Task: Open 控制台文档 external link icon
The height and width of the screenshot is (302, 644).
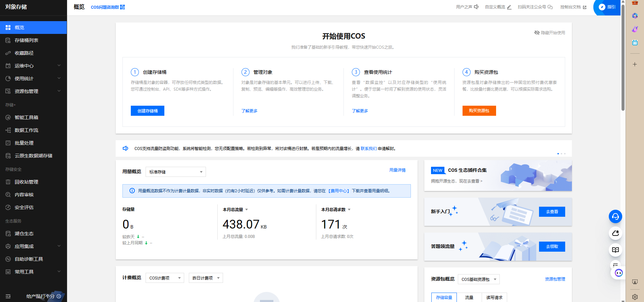Action: coord(585,7)
